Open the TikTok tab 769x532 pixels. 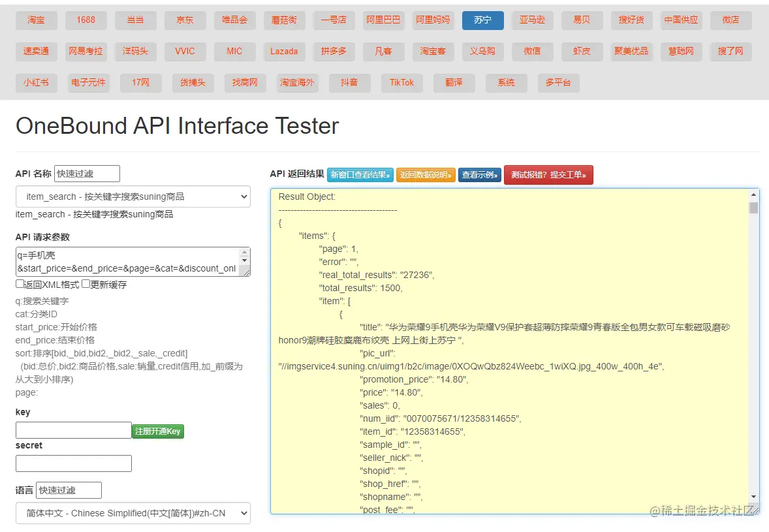[401, 83]
